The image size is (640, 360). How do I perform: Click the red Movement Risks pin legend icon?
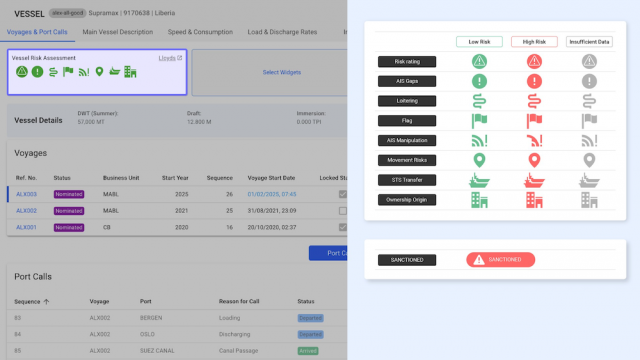click(x=534, y=160)
